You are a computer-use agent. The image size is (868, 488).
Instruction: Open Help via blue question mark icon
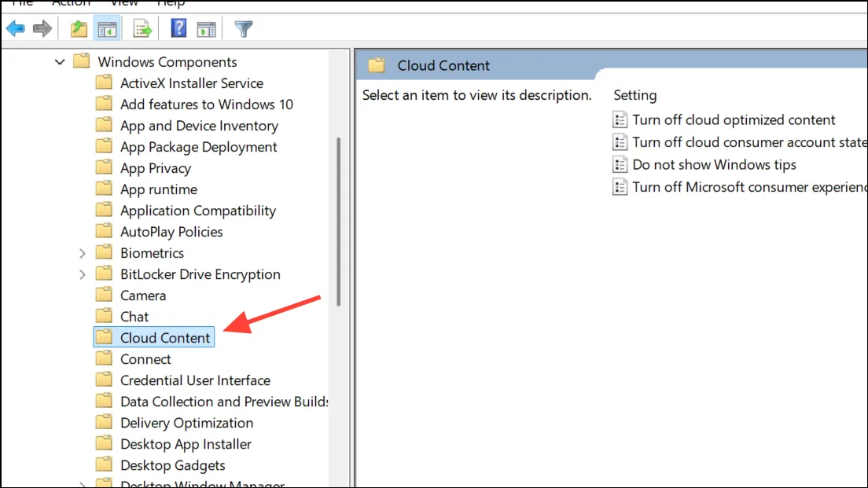coord(178,28)
